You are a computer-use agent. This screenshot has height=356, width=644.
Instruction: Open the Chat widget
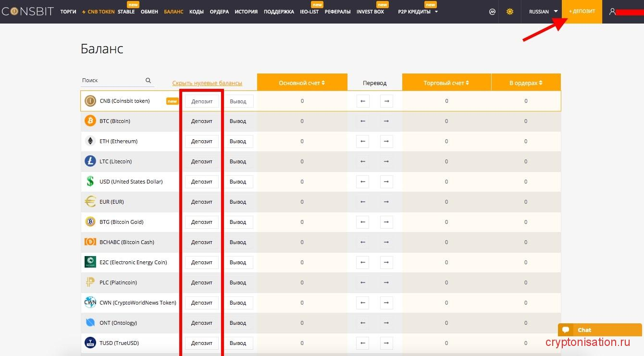599,330
